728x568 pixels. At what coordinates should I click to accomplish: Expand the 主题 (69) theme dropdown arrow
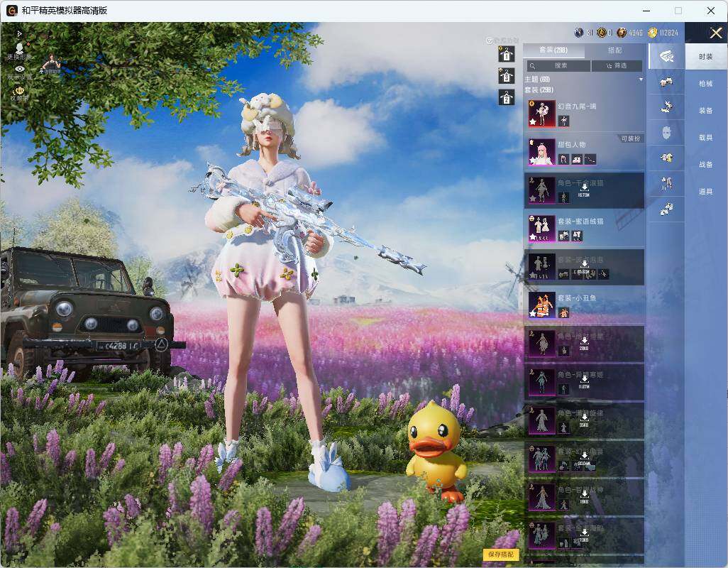[x=641, y=80]
